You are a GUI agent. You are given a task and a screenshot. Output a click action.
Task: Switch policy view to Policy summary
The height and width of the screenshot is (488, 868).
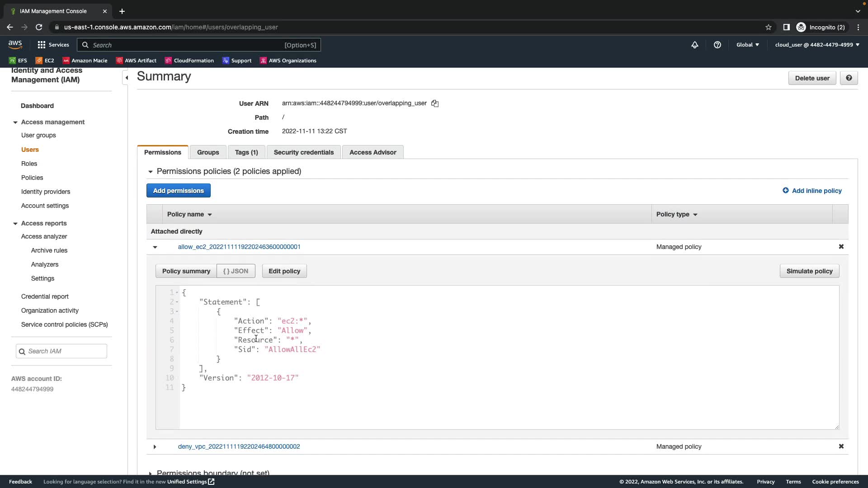pyautogui.click(x=186, y=271)
